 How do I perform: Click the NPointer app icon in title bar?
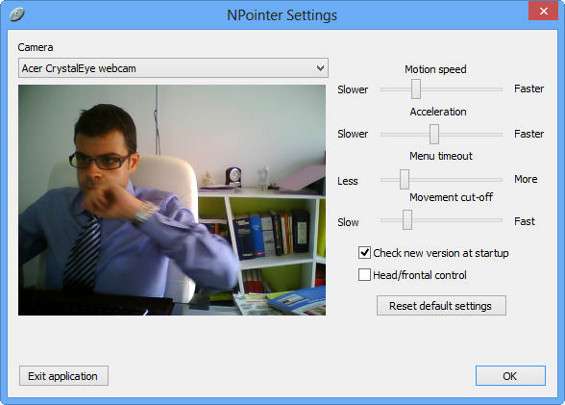[x=17, y=15]
